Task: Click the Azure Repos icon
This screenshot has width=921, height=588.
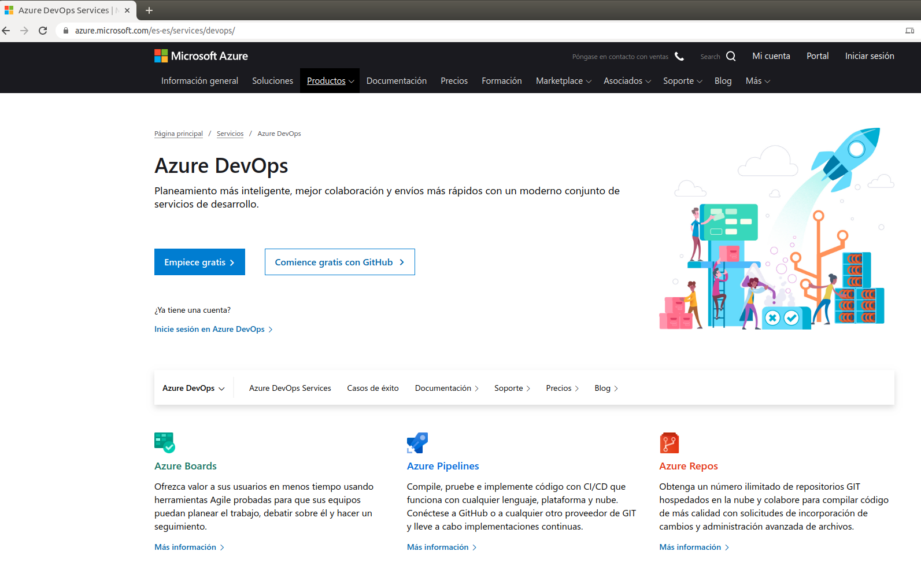Action: 670,443
